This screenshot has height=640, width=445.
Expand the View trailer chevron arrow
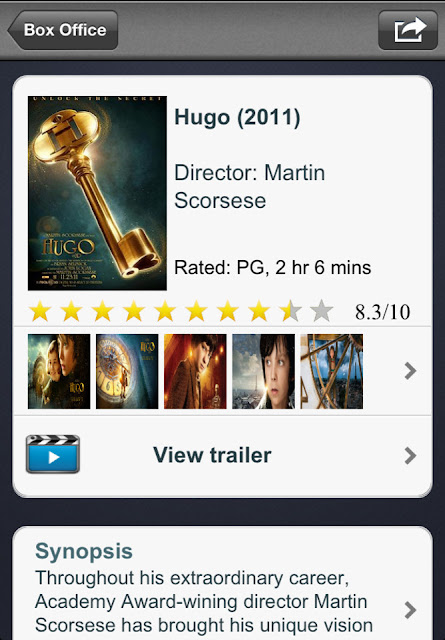tap(410, 456)
